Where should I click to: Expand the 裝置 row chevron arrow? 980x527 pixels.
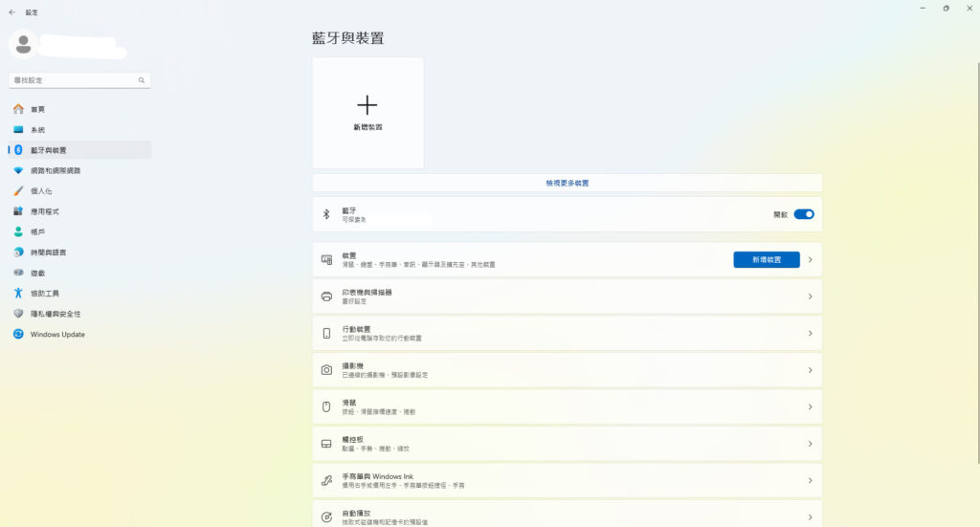click(810, 260)
